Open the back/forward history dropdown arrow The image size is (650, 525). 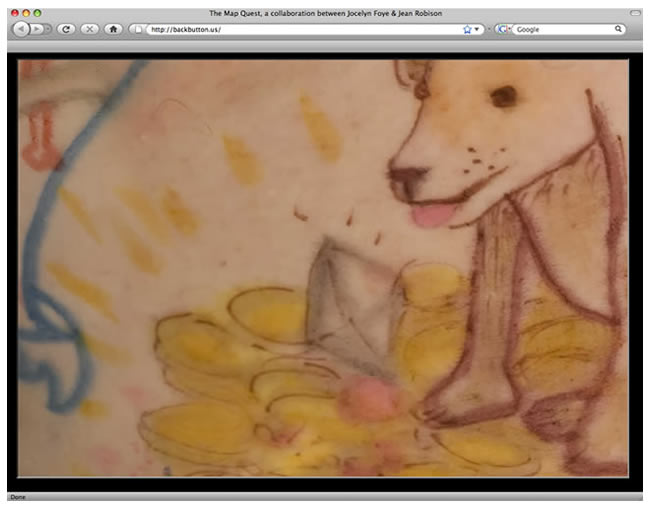point(49,29)
